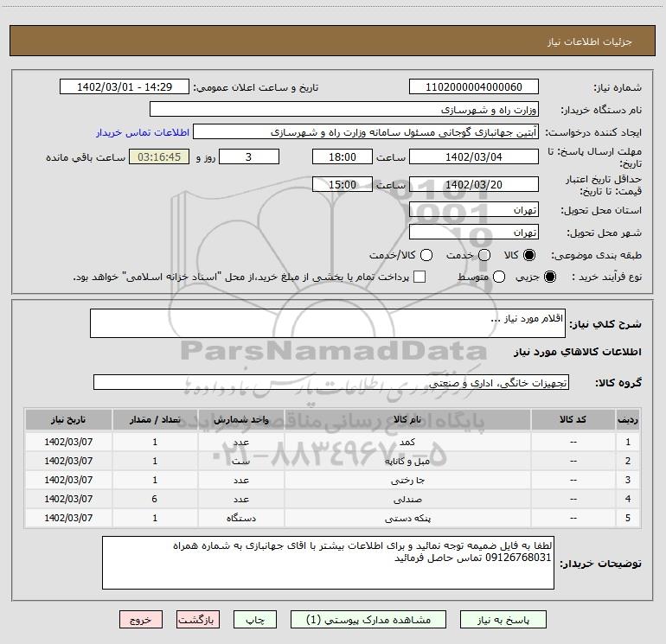Click the quantity 6 in the صندلی row

[155, 499]
